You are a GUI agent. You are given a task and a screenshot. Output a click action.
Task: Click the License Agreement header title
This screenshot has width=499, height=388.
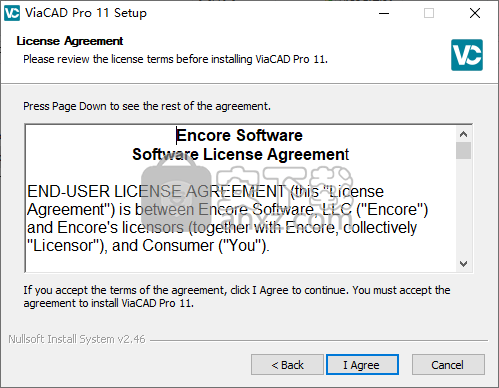pyautogui.click(x=70, y=41)
